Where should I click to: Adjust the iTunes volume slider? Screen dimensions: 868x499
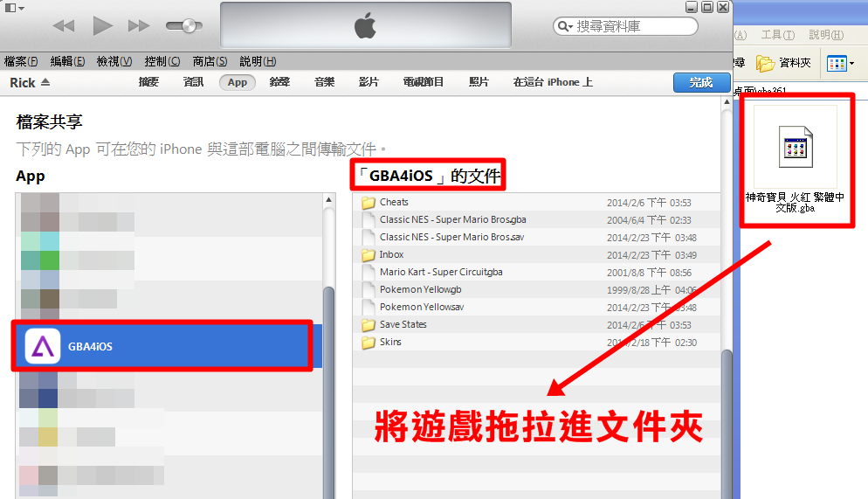(184, 25)
